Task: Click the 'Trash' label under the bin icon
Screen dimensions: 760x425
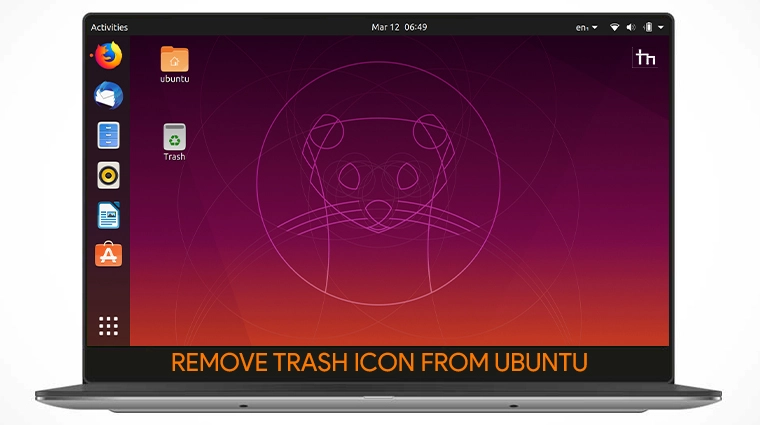Action: click(174, 157)
